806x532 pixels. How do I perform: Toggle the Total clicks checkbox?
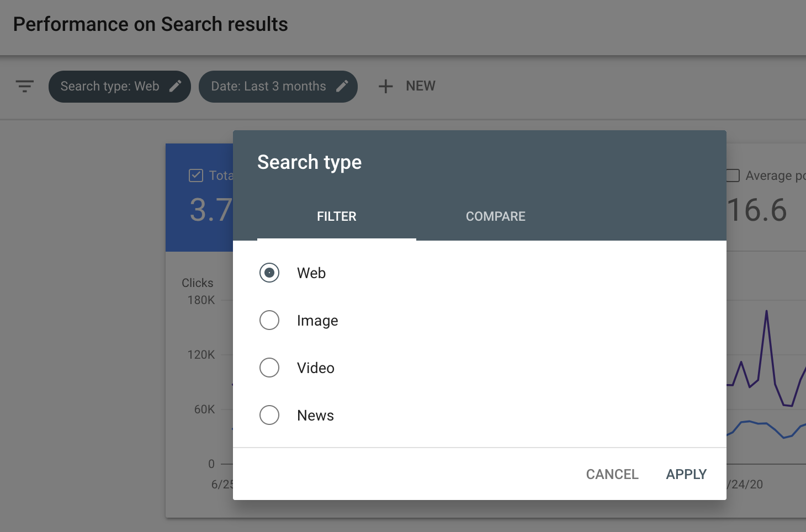coord(196,175)
